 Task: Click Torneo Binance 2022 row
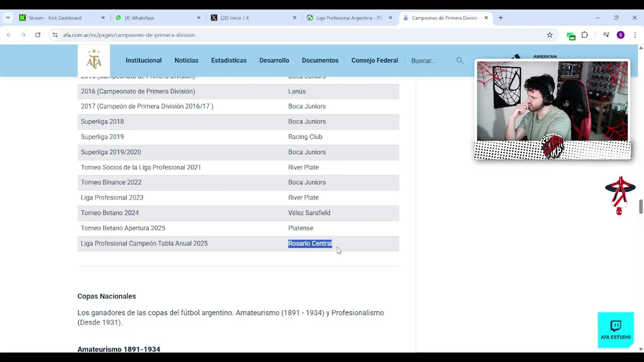[x=238, y=182]
